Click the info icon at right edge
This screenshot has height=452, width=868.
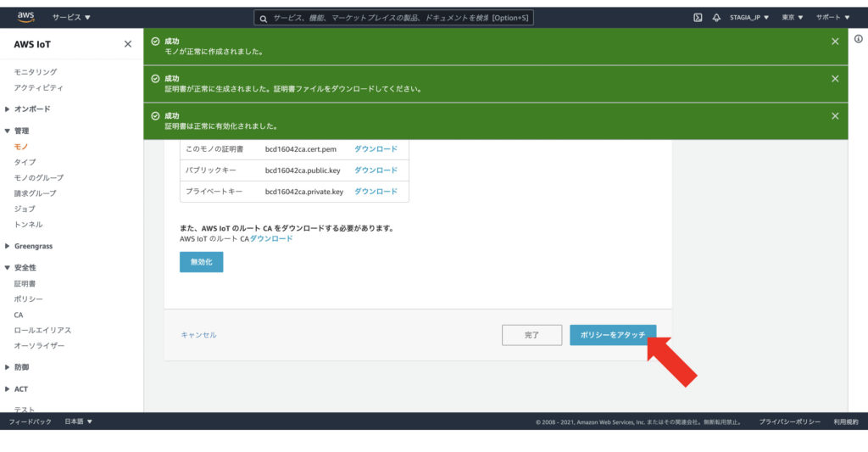[858, 39]
